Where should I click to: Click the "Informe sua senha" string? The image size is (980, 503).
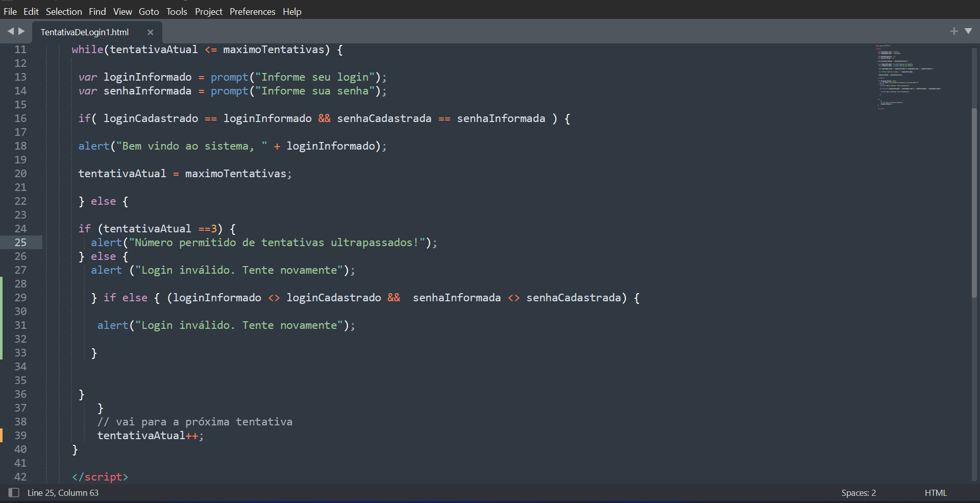(315, 91)
